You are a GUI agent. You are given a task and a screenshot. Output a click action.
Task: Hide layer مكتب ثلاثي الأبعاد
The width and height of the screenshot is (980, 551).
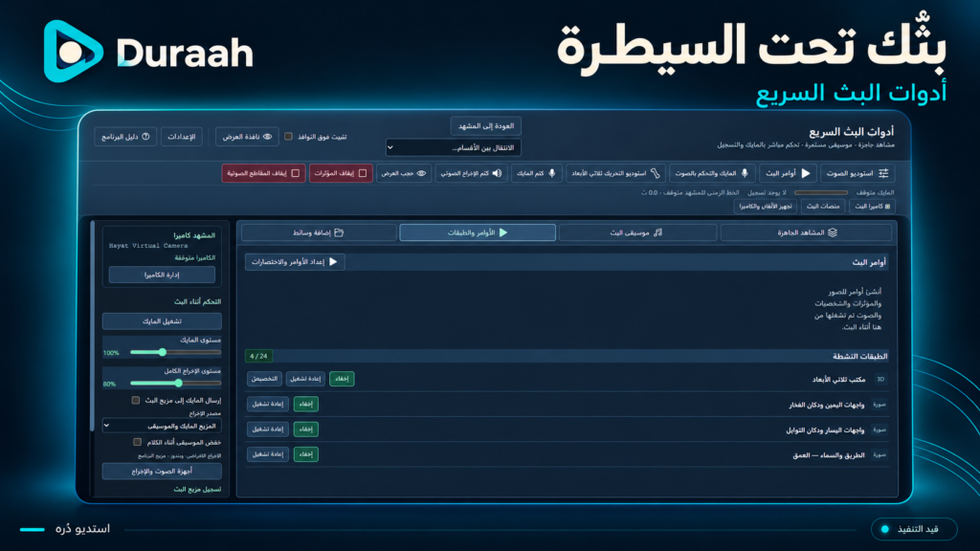tap(342, 379)
